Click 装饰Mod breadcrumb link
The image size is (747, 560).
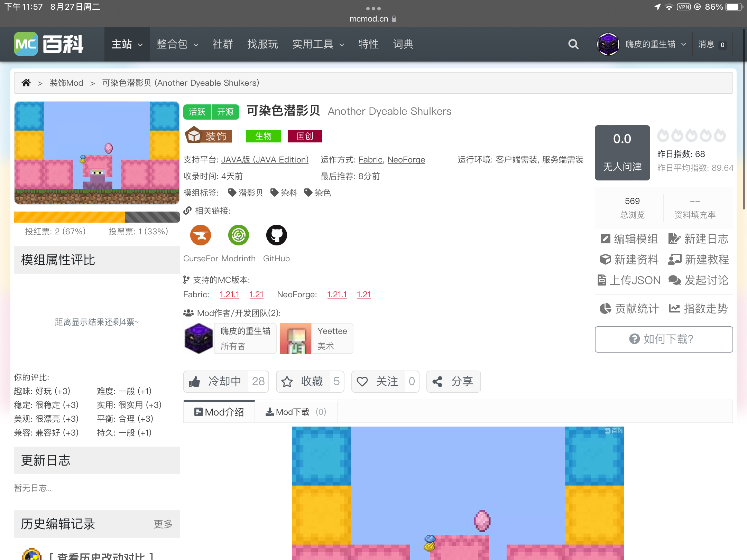pyautogui.click(x=66, y=83)
